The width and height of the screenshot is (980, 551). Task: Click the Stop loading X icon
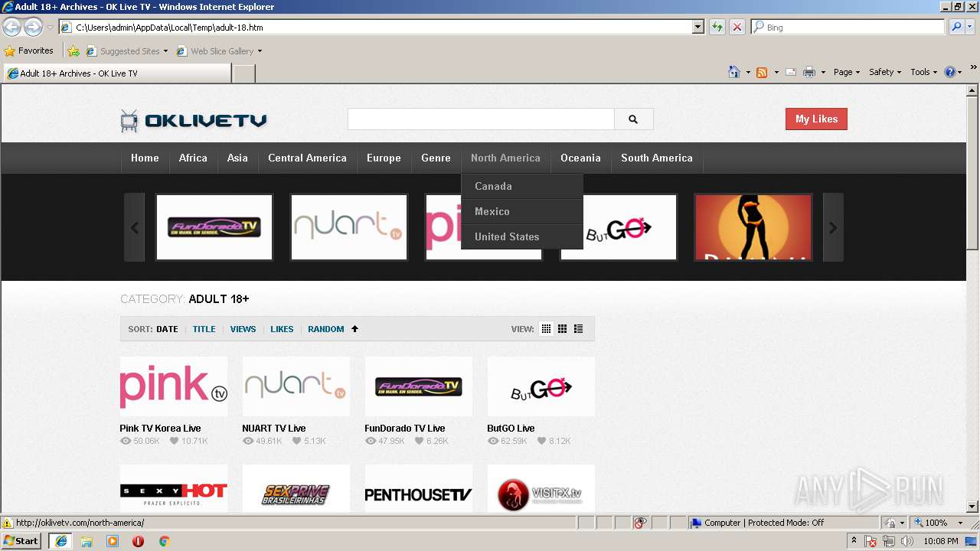click(737, 27)
